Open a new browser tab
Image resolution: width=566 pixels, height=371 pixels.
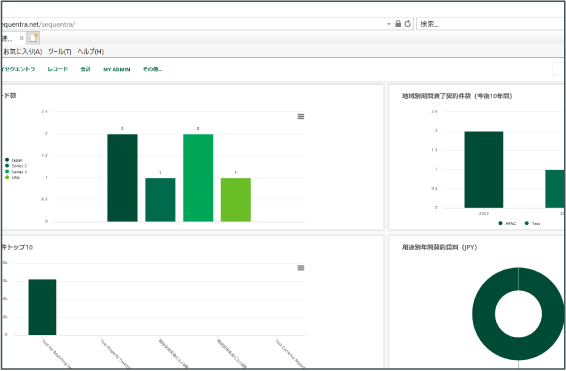34,38
